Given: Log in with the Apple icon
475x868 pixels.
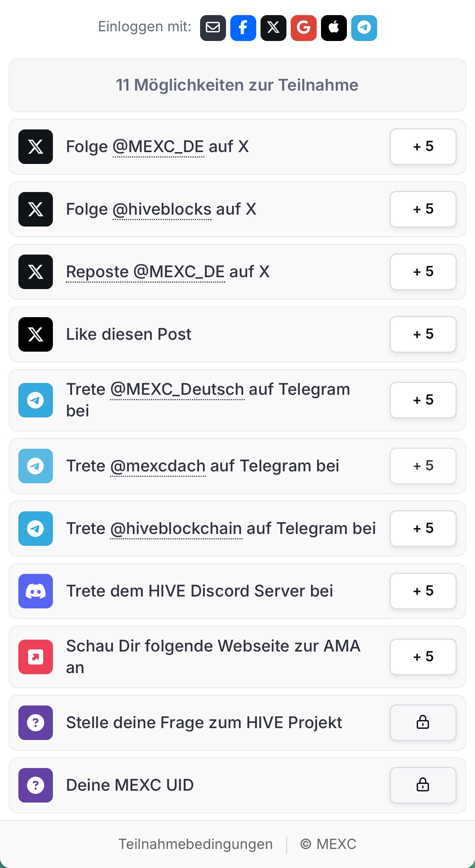Looking at the screenshot, I should [334, 28].
